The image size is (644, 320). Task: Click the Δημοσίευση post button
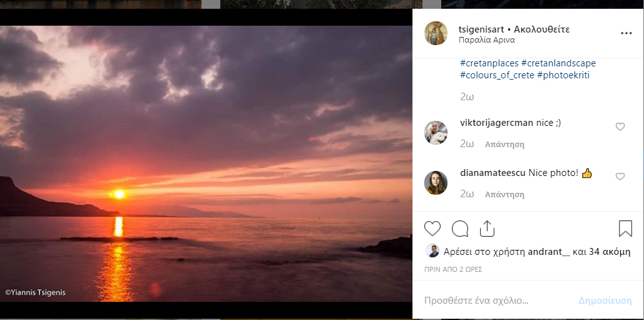605,301
